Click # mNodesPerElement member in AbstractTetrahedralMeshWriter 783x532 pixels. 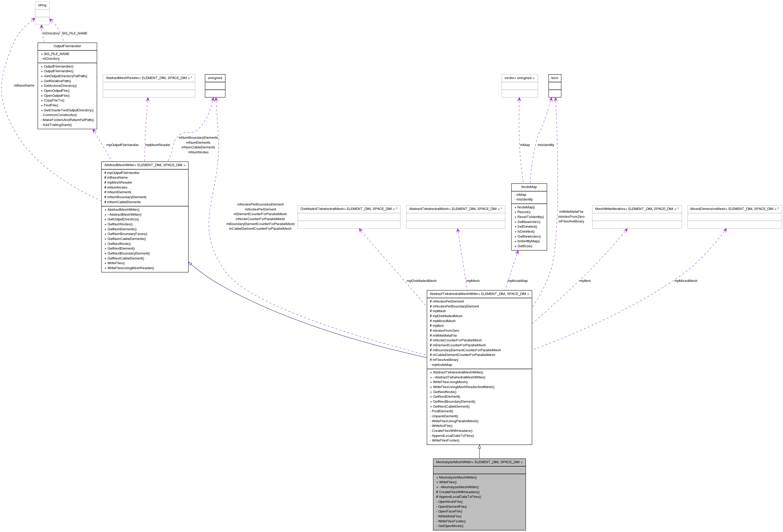(x=447, y=301)
